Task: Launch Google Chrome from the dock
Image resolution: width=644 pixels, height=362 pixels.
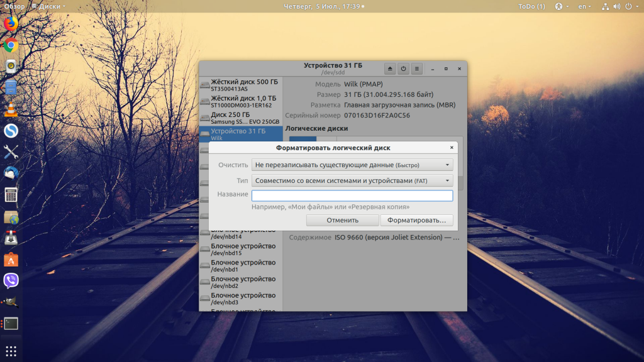Action: coord(11,45)
